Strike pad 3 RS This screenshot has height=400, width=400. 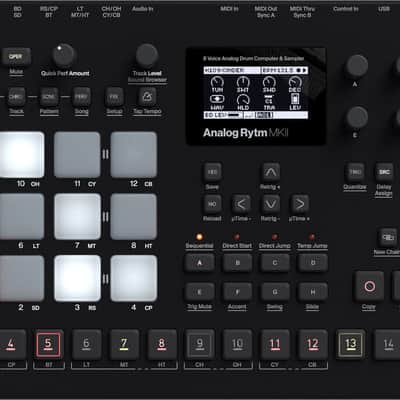pos(77,278)
